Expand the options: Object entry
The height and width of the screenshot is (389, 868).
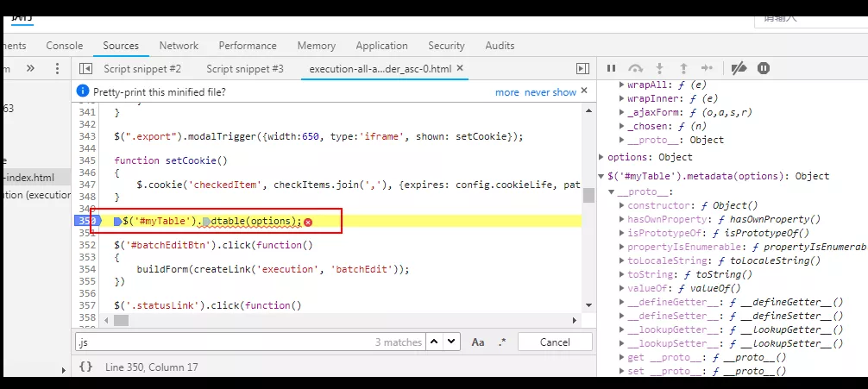[x=601, y=157]
